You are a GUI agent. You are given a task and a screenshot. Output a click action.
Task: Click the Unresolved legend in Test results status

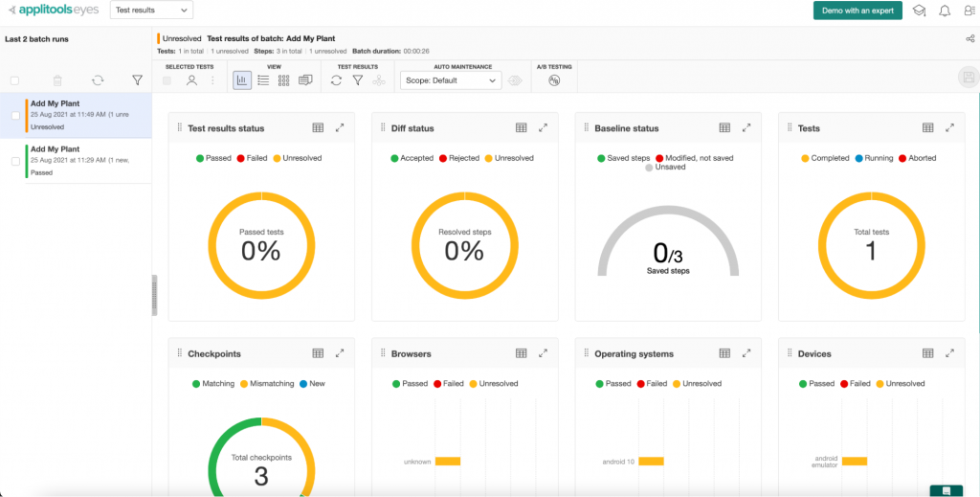298,158
